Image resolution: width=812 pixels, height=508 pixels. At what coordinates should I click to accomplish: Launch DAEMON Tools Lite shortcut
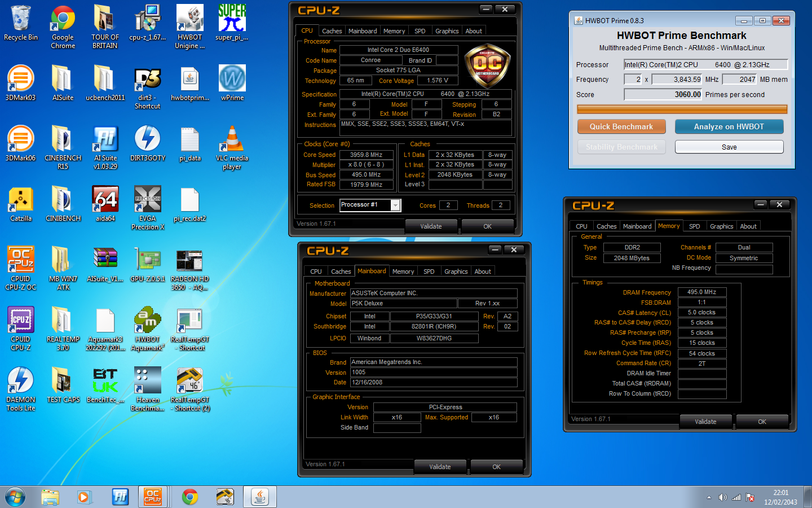point(21,389)
